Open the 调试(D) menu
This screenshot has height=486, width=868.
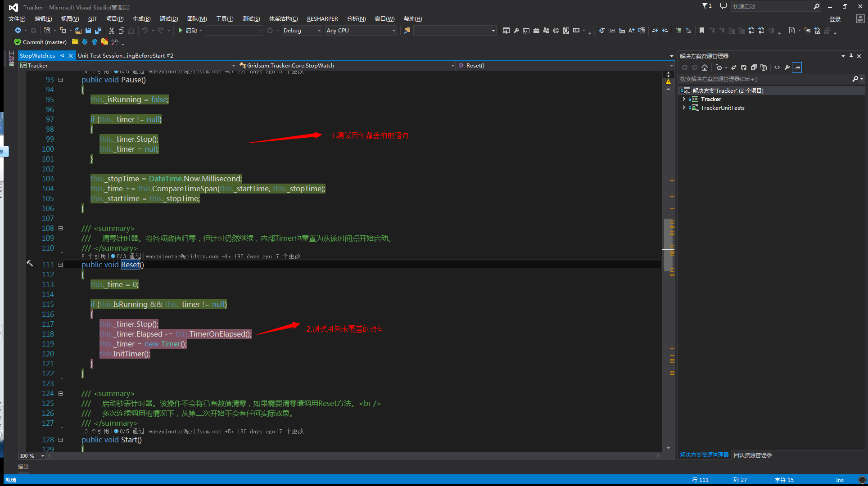pos(169,18)
